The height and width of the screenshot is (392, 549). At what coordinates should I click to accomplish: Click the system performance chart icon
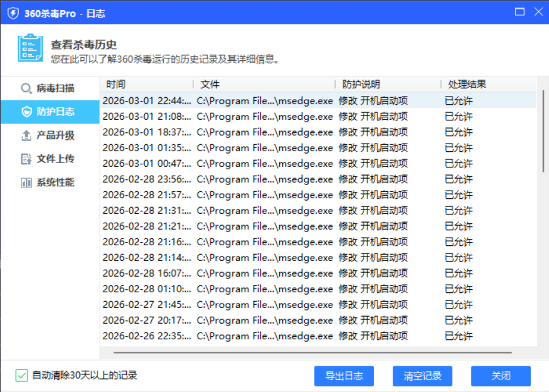(x=26, y=183)
